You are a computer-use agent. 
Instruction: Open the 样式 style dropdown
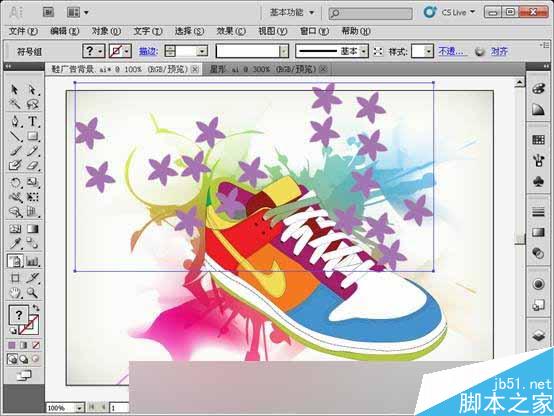(429, 52)
